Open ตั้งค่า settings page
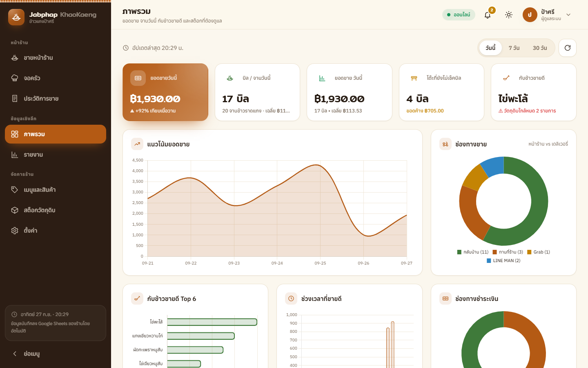This screenshot has width=588, height=368. [56, 231]
